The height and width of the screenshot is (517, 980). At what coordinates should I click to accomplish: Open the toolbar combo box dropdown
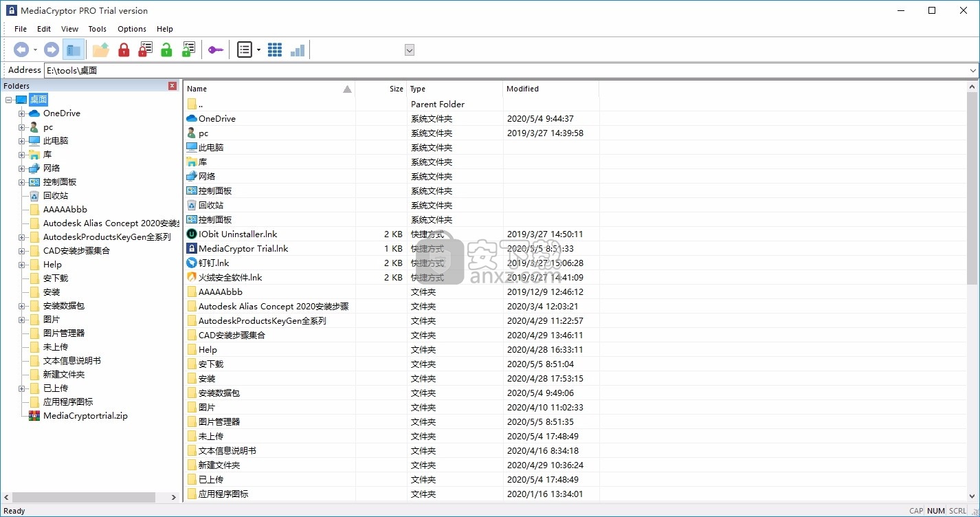click(410, 49)
